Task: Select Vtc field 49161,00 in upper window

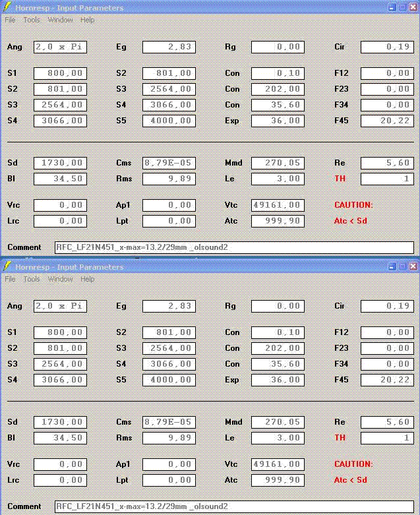Action: point(278,205)
